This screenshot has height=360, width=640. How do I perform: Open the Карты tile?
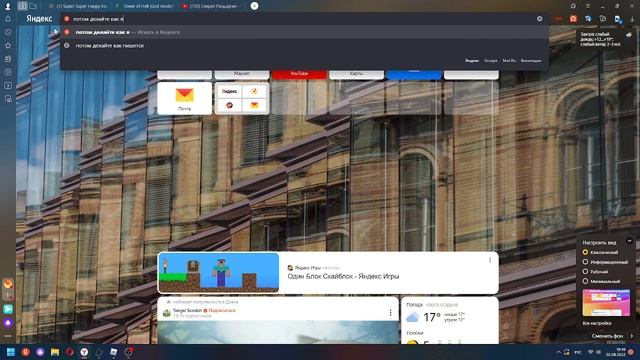356,74
